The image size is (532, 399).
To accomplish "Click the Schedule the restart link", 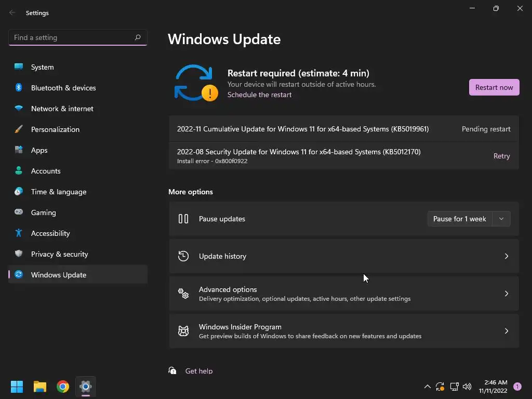I will pos(259,95).
